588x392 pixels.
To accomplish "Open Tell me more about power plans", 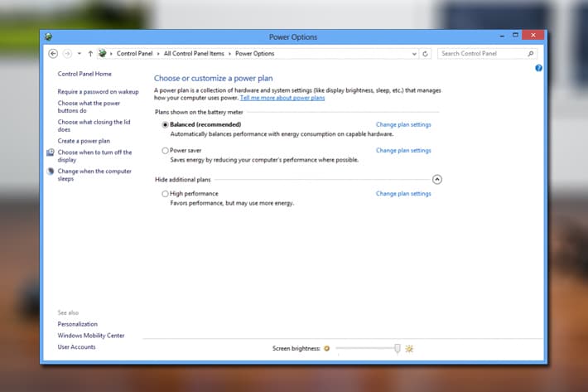I will [282, 98].
